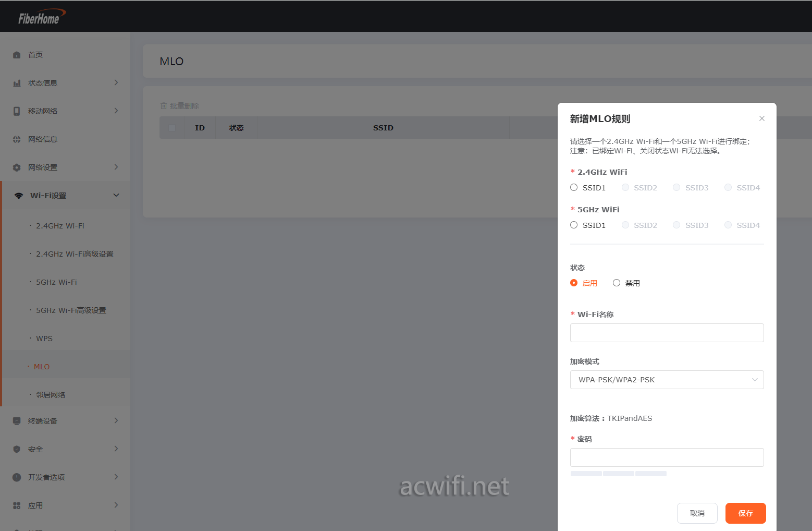Screen dimensions: 812x531
Task: Click the MLO page title
Action: point(171,62)
